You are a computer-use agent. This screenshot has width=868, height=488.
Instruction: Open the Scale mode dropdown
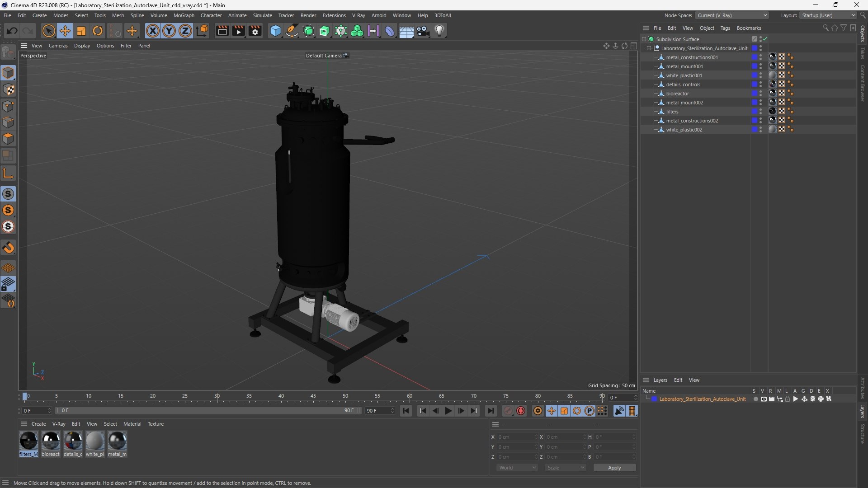tap(566, 468)
